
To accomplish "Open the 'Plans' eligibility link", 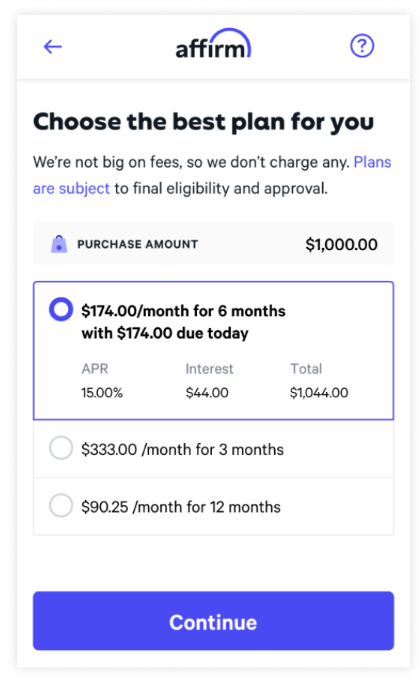I will [372, 162].
